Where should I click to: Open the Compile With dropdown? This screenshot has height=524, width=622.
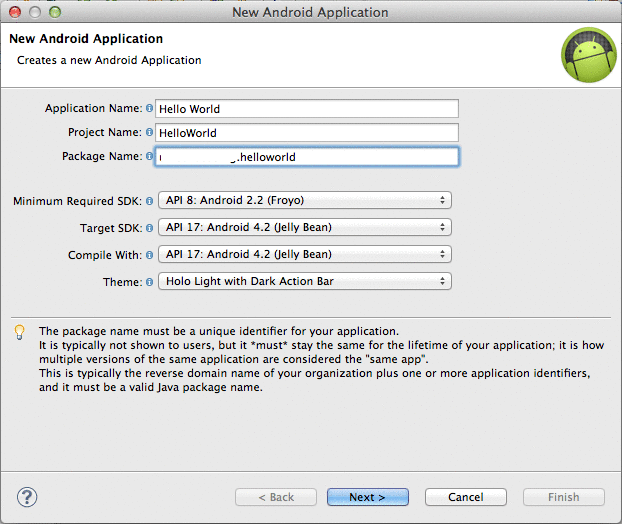pos(305,254)
